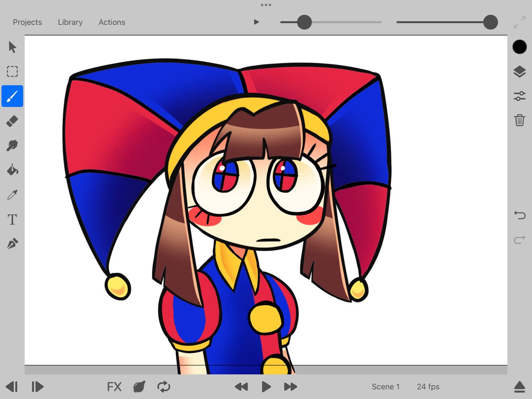Screen dimensions: 532x399
Task: Open the Layers panel
Action: point(520,72)
